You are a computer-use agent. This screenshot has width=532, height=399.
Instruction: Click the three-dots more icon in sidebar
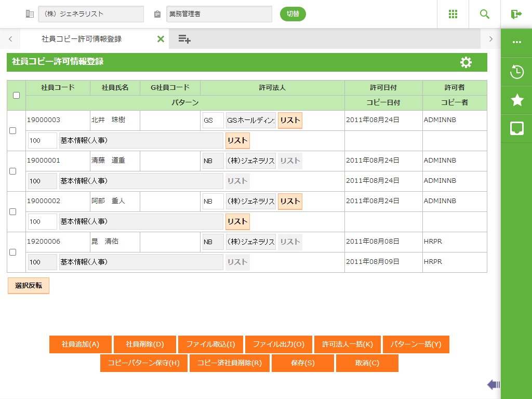tap(516, 42)
